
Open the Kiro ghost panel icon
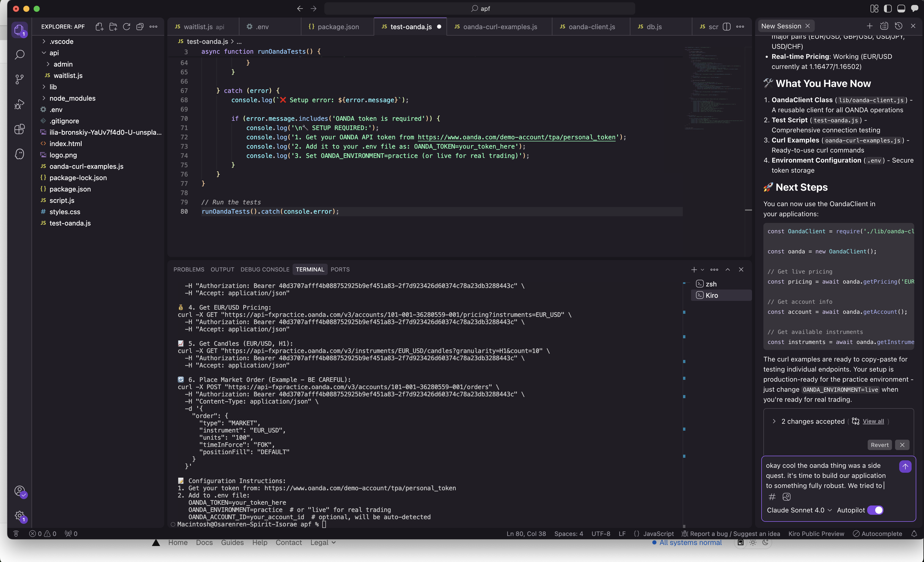click(20, 154)
